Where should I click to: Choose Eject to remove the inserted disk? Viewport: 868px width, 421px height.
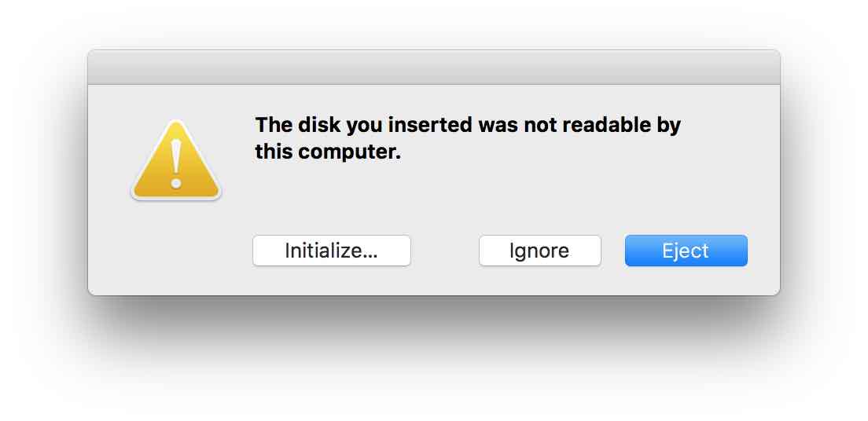tap(686, 251)
